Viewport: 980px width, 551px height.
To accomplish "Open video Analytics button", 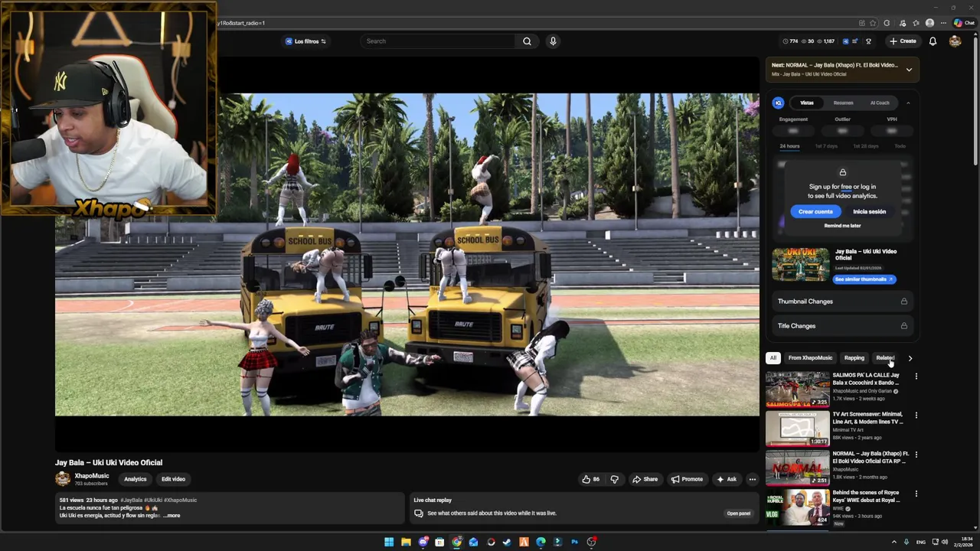I will pos(135,479).
